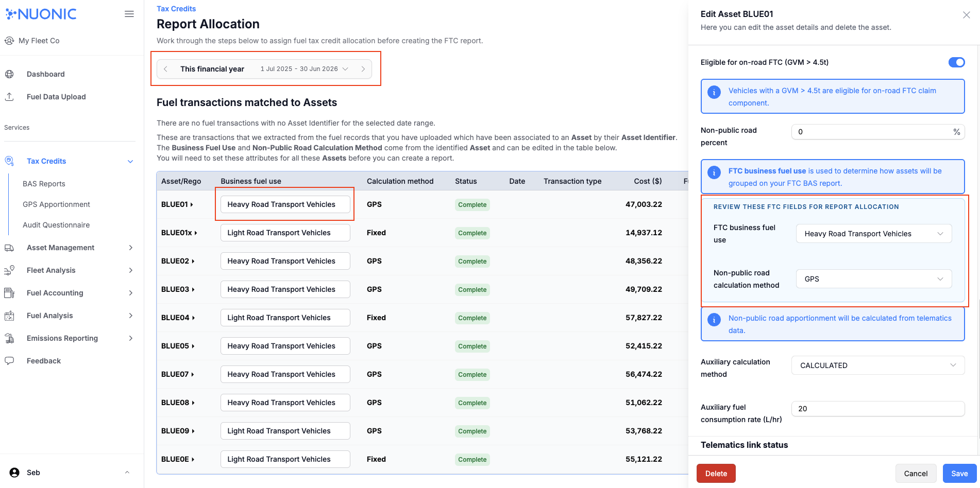Open Business fuel use dropdown for BLUE0E
Image resolution: width=980 pixels, height=488 pixels.
[x=285, y=459]
